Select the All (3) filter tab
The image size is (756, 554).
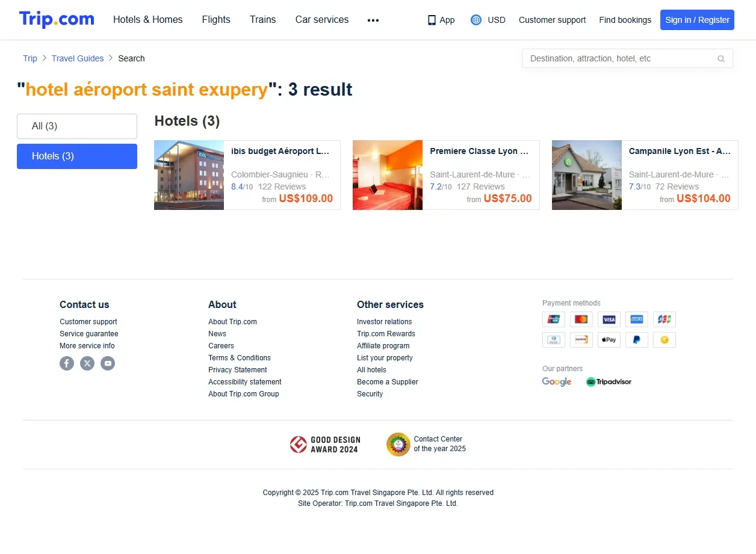coord(77,126)
